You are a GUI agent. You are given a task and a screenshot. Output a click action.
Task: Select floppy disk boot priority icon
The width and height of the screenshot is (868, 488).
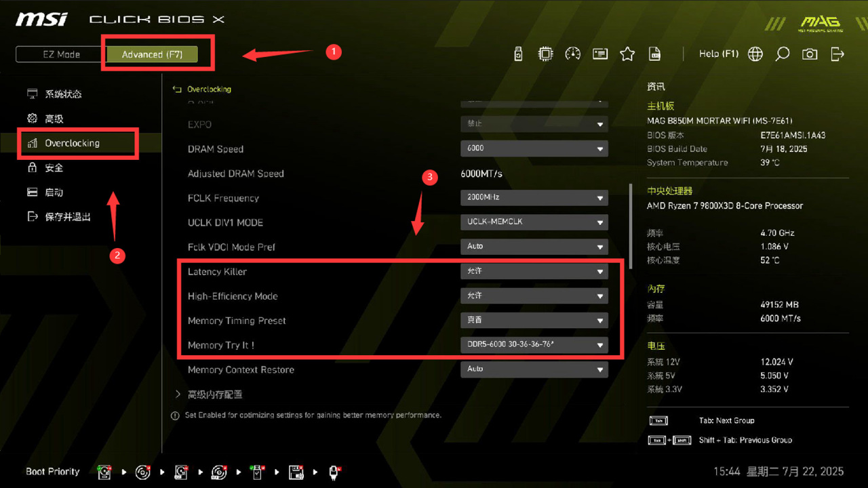pos(296,472)
